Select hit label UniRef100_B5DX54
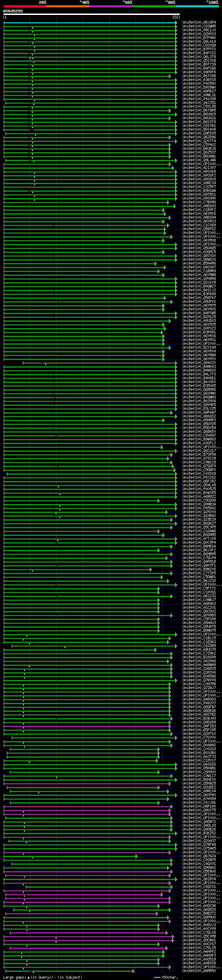Image resolution: width=222 pixels, height=980 pixels. (199, 428)
